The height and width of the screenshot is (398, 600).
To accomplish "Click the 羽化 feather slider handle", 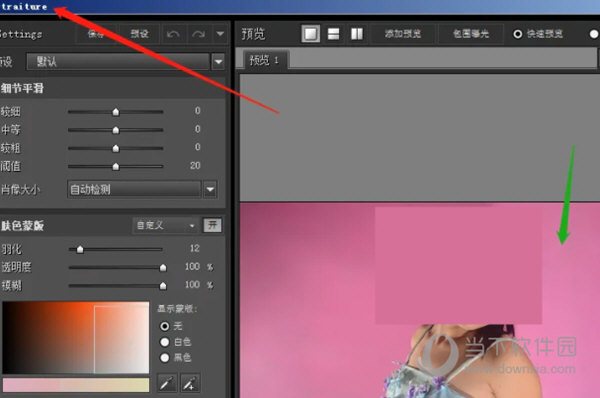I will coord(80,250).
